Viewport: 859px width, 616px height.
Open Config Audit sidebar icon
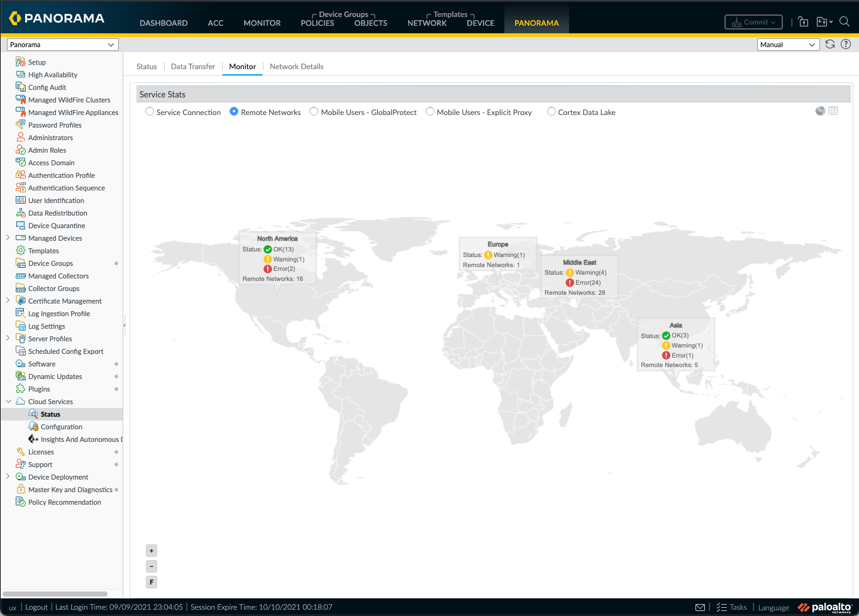coord(21,87)
